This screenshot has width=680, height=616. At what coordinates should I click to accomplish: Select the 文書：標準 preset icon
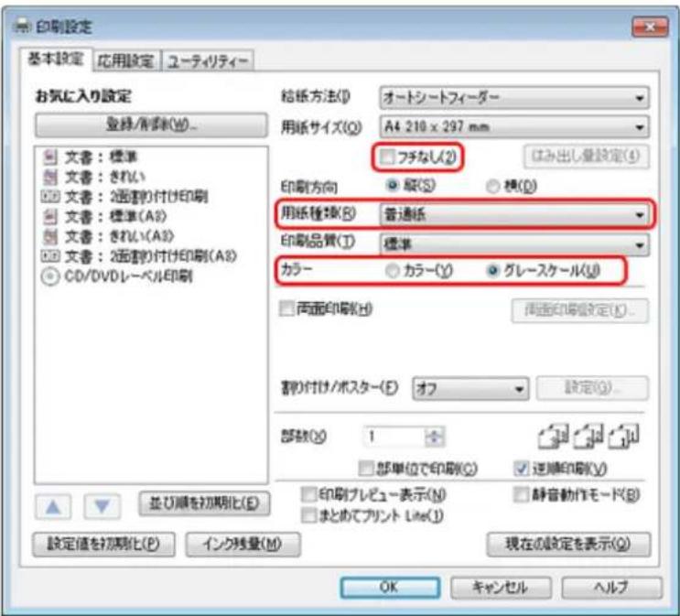[49, 157]
